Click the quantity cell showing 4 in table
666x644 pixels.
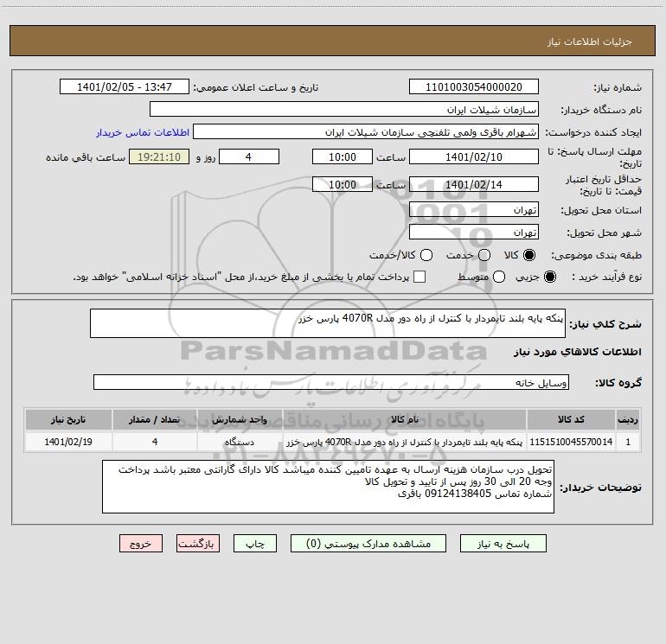click(155, 442)
